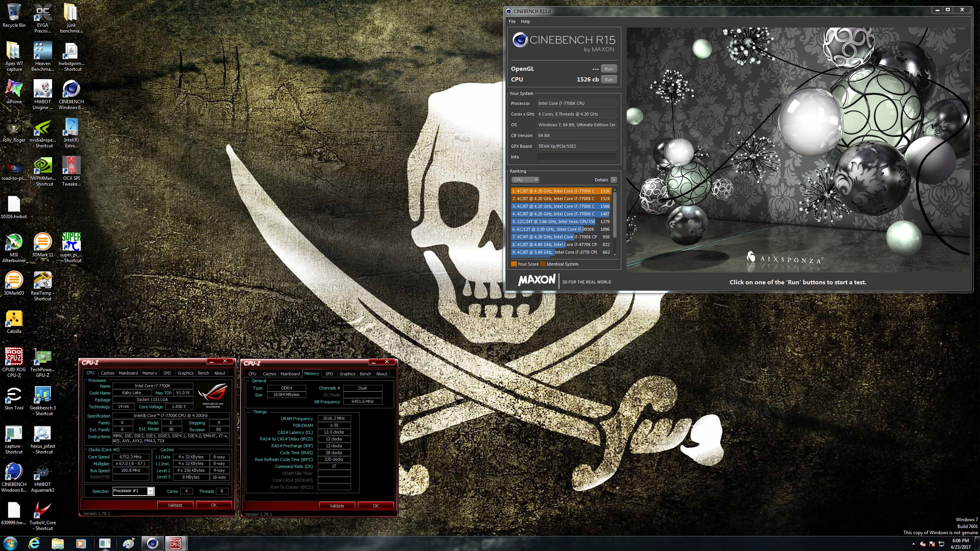The width and height of the screenshot is (980, 551).
Task: Launch Internet Explorer from taskbar
Action: pyautogui.click(x=34, y=543)
